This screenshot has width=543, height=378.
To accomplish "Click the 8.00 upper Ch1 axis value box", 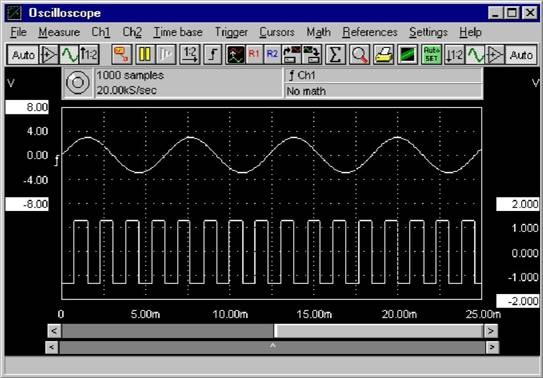I will pyautogui.click(x=27, y=107).
